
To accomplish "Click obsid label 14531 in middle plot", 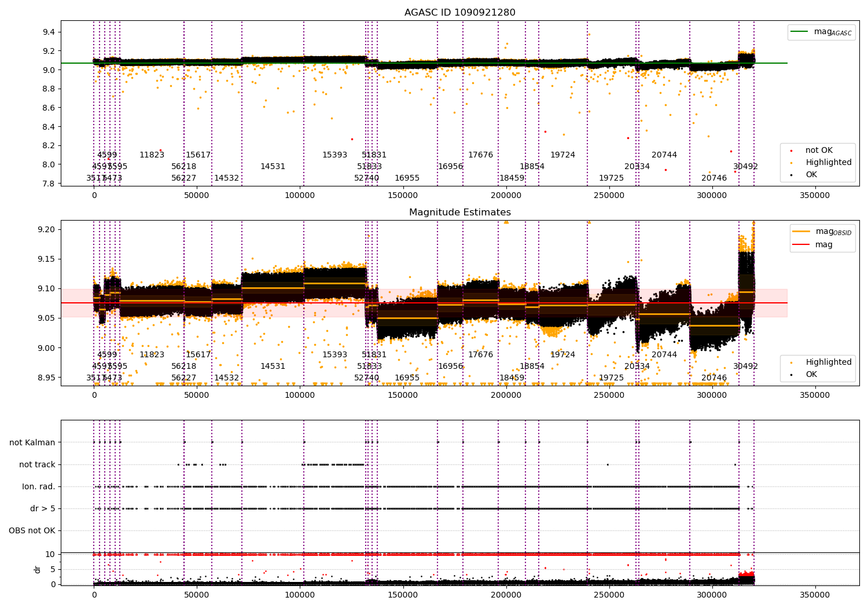I will pyautogui.click(x=273, y=367).
